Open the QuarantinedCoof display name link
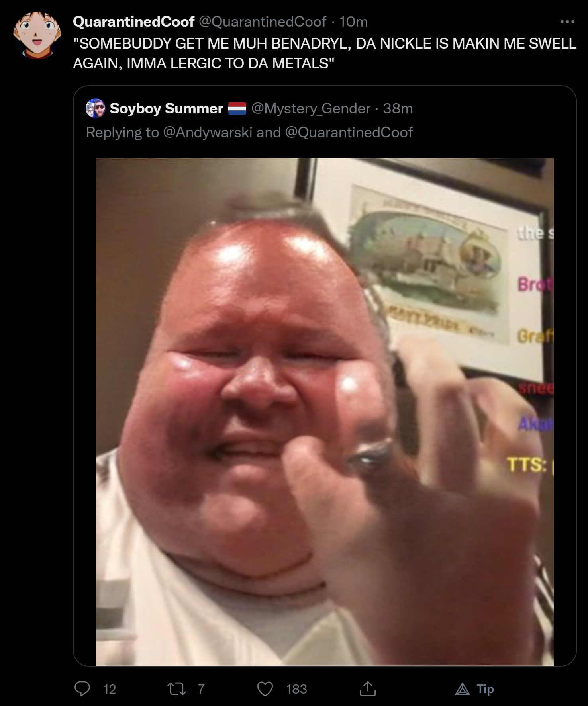588x706 pixels. tap(134, 22)
